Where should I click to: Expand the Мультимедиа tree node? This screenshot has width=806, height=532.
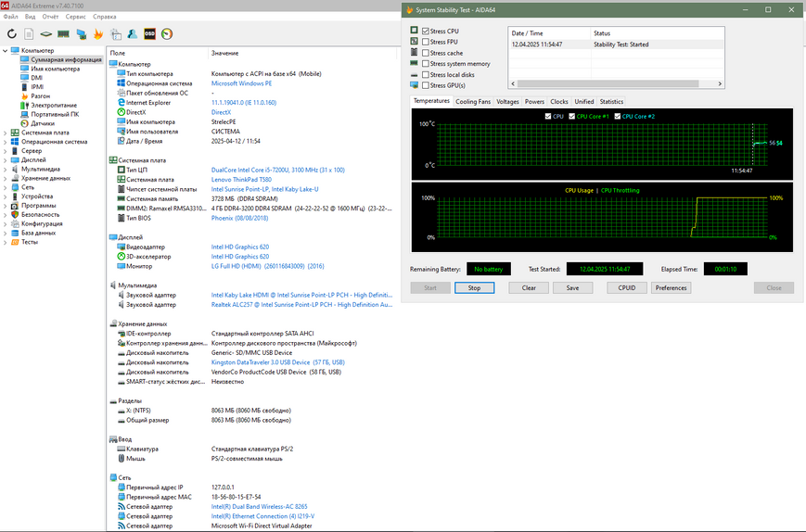pyautogui.click(x=6, y=170)
